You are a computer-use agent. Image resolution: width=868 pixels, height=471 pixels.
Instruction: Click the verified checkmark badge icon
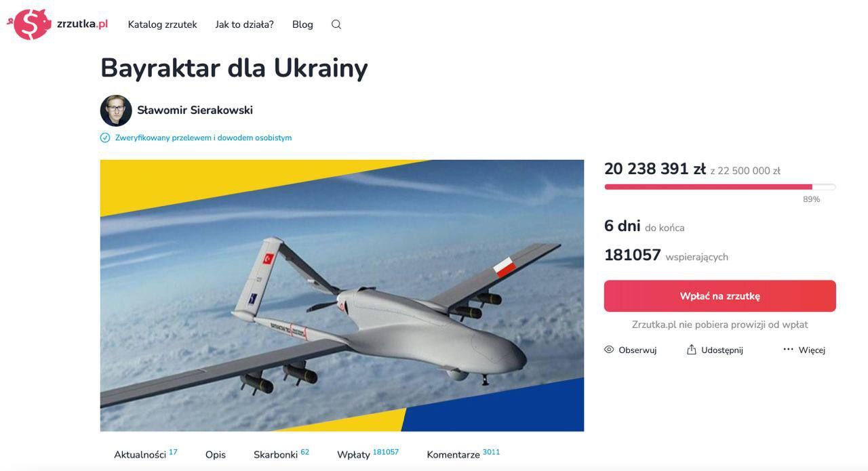[105, 138]
